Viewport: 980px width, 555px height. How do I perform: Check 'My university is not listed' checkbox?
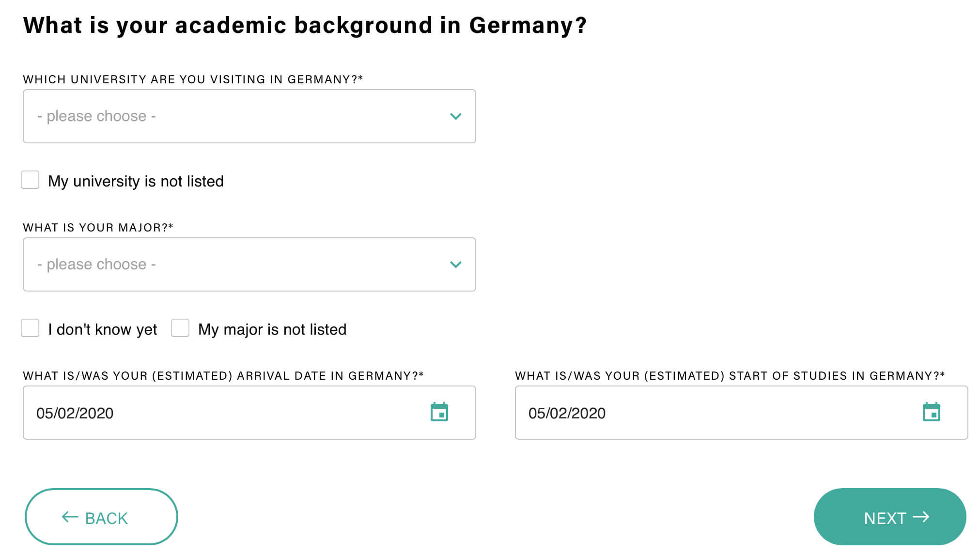[31, 180]
